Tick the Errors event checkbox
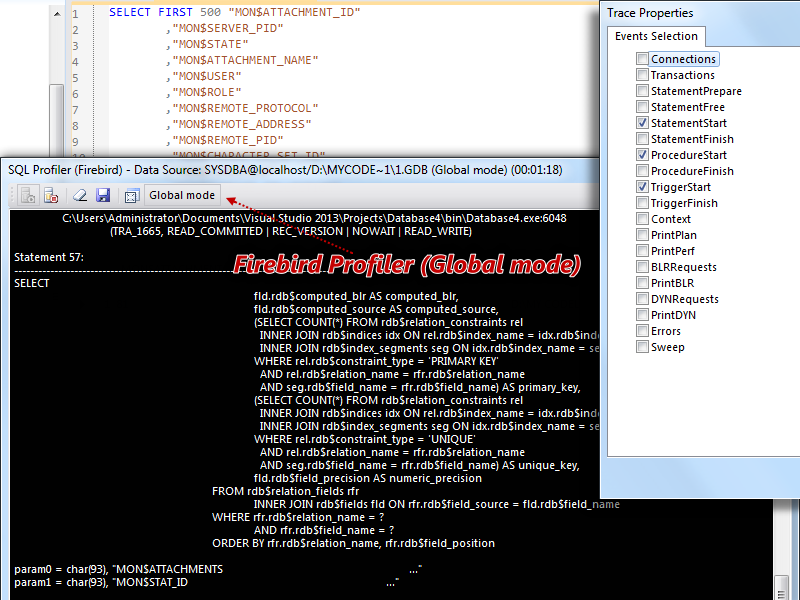This screenshot has height=600, width=800. click(642, 331)
